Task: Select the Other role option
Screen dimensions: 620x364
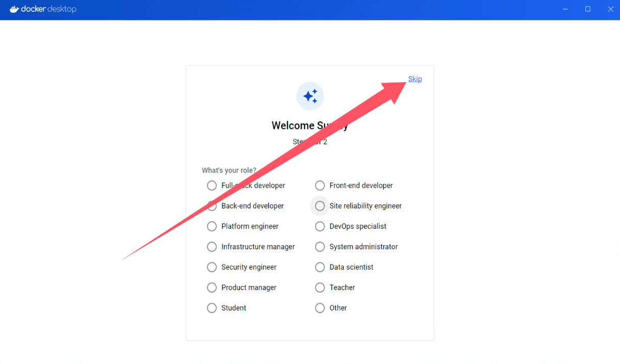Action: (320, 308)
